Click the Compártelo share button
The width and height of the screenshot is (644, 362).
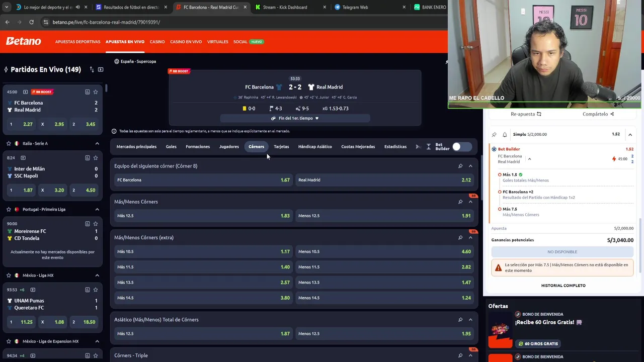point(598,114)
